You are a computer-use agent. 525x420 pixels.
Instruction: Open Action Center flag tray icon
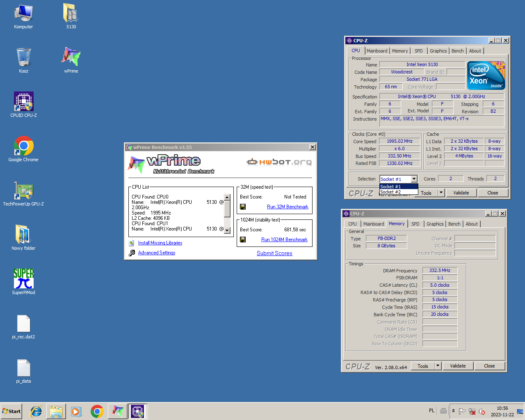coord(462,411)
